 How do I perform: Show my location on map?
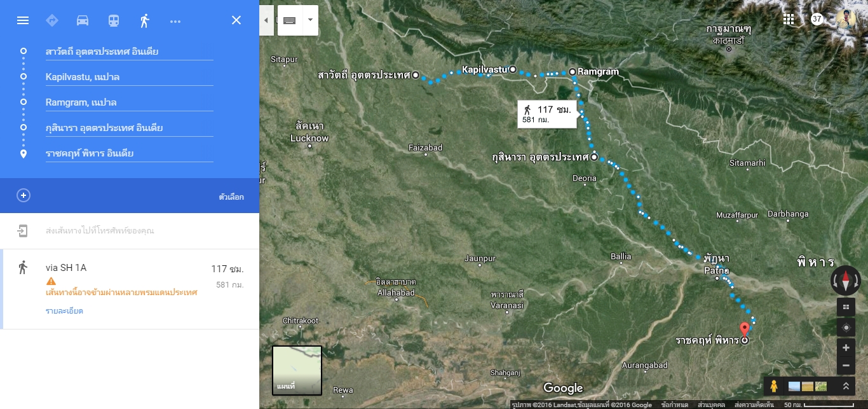pyautogui.click(x=846, y=328)
